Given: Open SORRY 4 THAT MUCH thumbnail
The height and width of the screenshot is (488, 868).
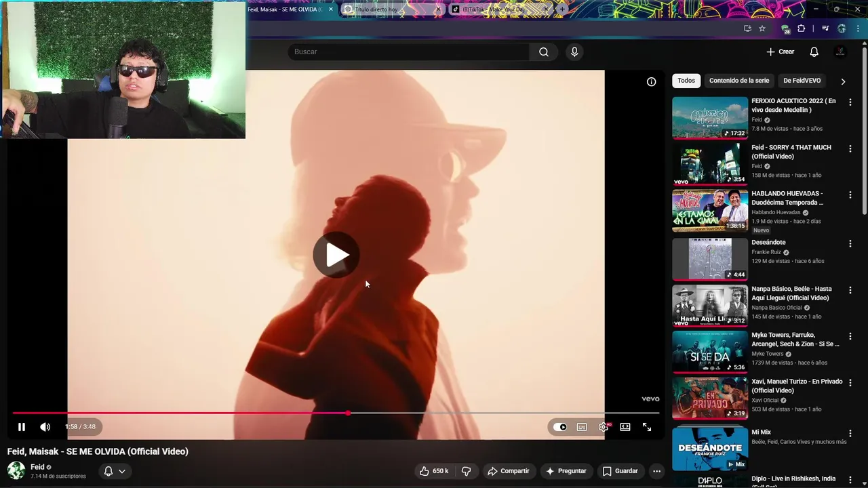Looking at the screenshot, I should 710,164.
